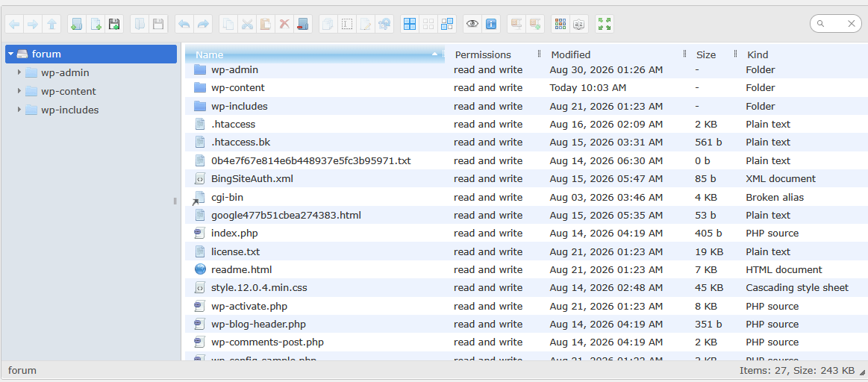Enter fullscreen mode via green arrows icon

605,24
